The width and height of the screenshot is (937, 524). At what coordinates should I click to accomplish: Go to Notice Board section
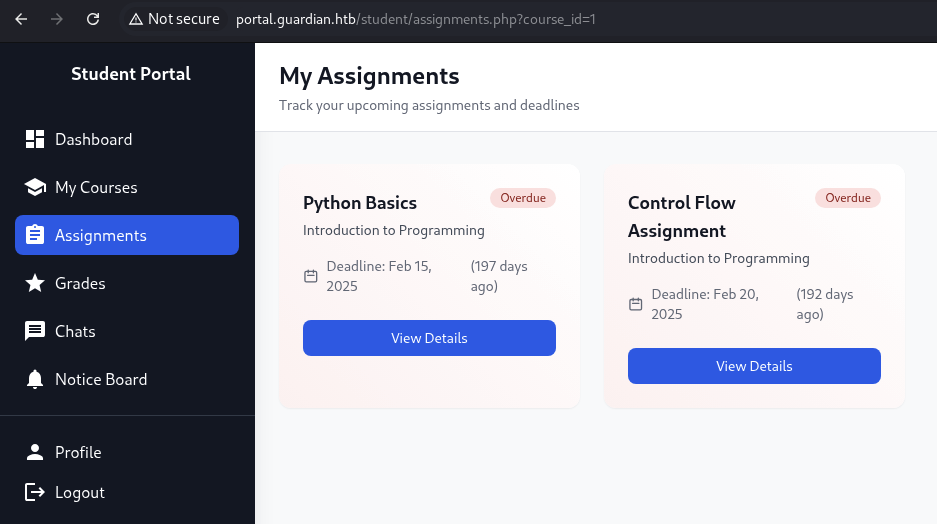pyautogui.click(x=127, y=379)
